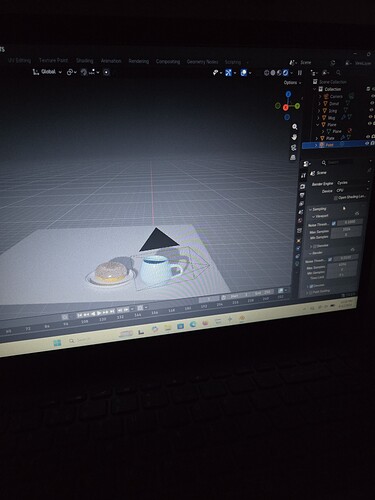375x500 pixels.
Task: Toggle the proportional editing circle icon
Action: (106, 72)
